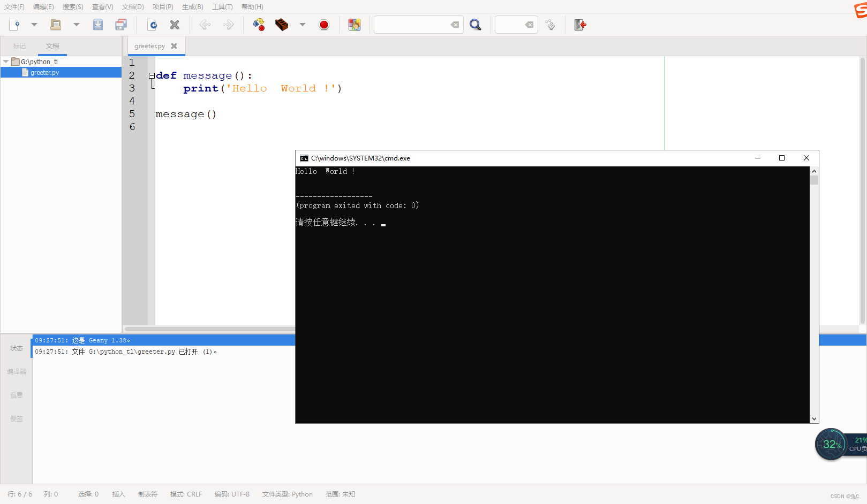The height and width of the screenshot is (504, 867).
Task: Maximize the cmd.exe window
Action: 782,158
